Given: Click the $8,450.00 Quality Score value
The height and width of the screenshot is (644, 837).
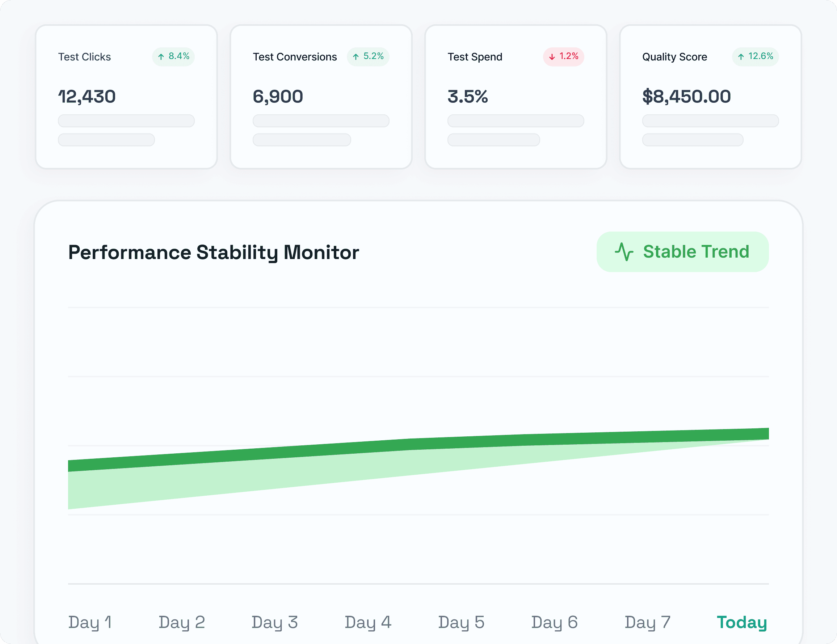Looking at the screenshot, I should coord(686,97).
